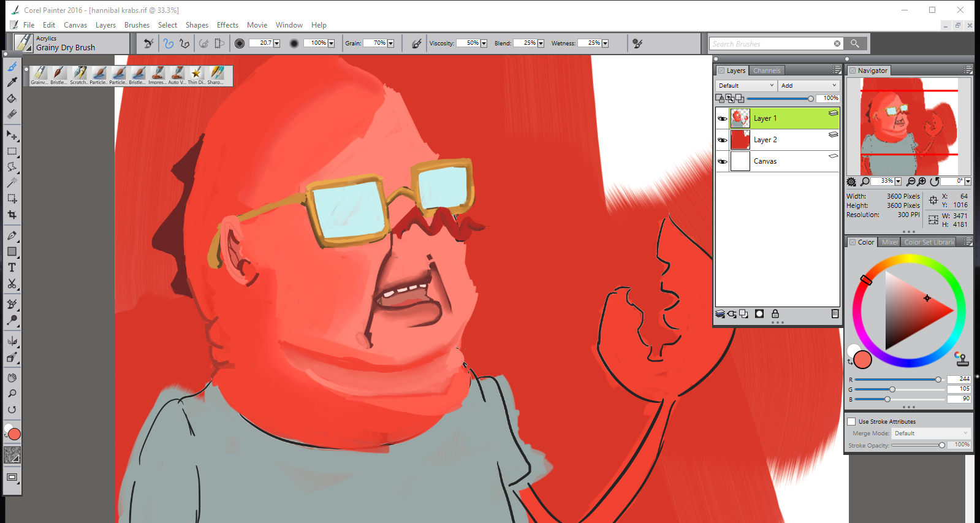Image resolution: width=980 pixels, height=523 pixels.
Task: Click the brush search magnifier button
Action: tap(855, 44)
